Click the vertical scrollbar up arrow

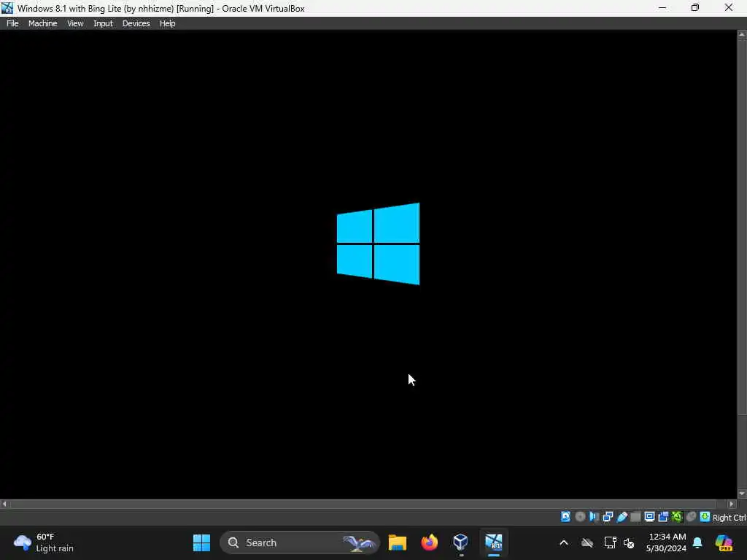742,34
